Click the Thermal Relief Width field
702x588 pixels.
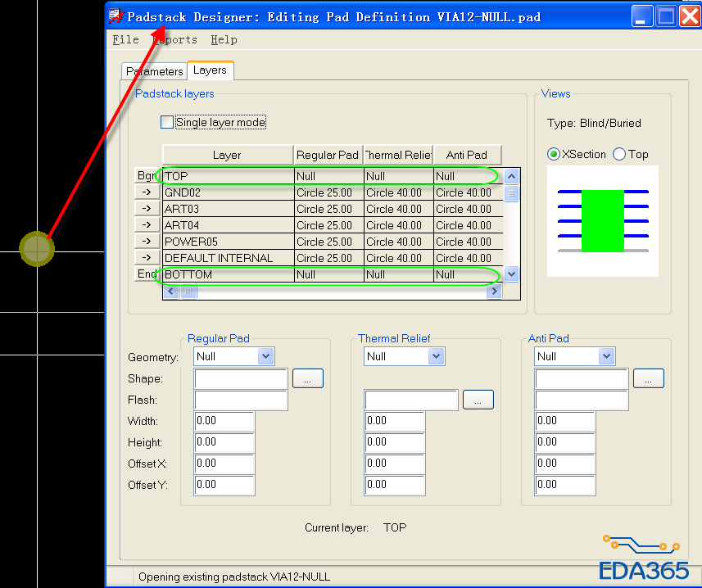pos(395,421)
